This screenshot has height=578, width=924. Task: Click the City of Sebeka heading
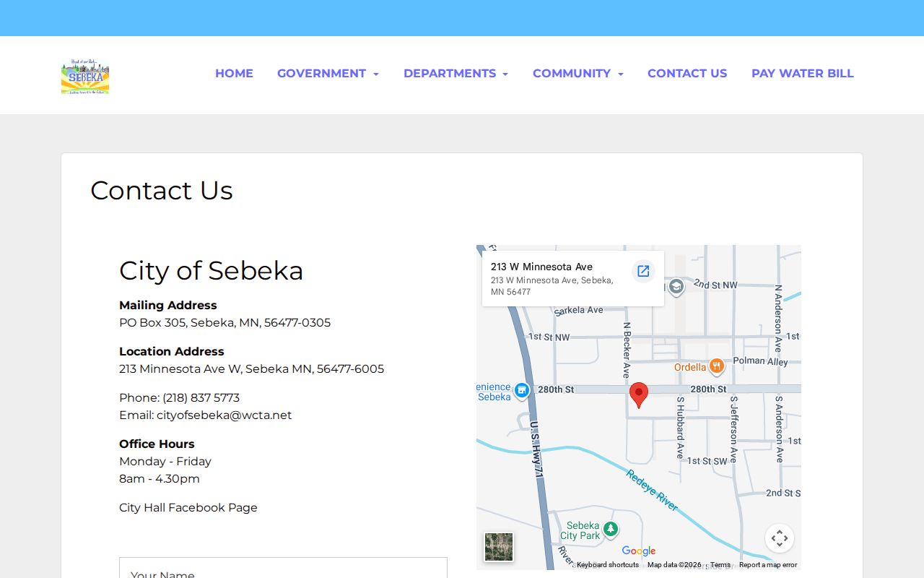tap(211, 271)
